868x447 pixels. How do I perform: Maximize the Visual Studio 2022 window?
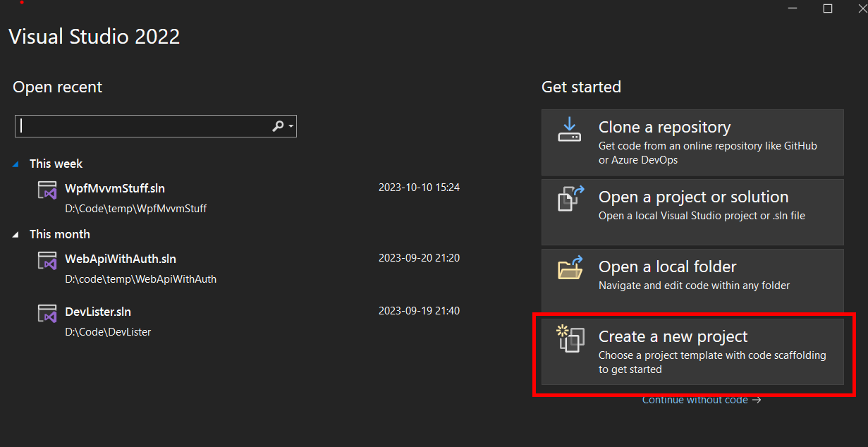pos(828,8)
